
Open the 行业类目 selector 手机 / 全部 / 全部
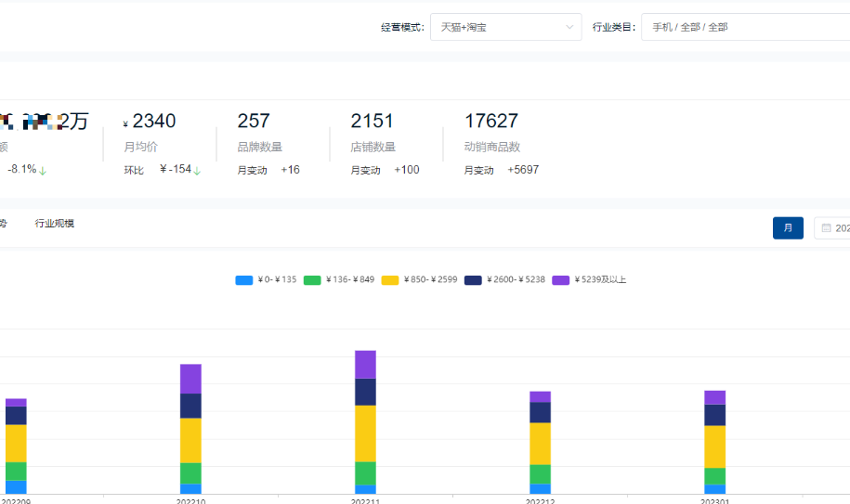tap(745, 27)
